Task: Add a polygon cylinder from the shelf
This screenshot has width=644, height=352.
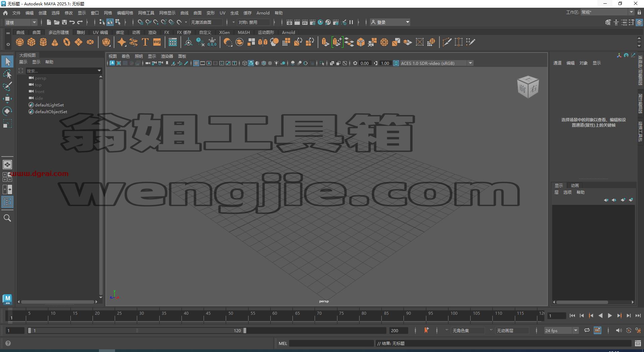Action: coord(43,42)
